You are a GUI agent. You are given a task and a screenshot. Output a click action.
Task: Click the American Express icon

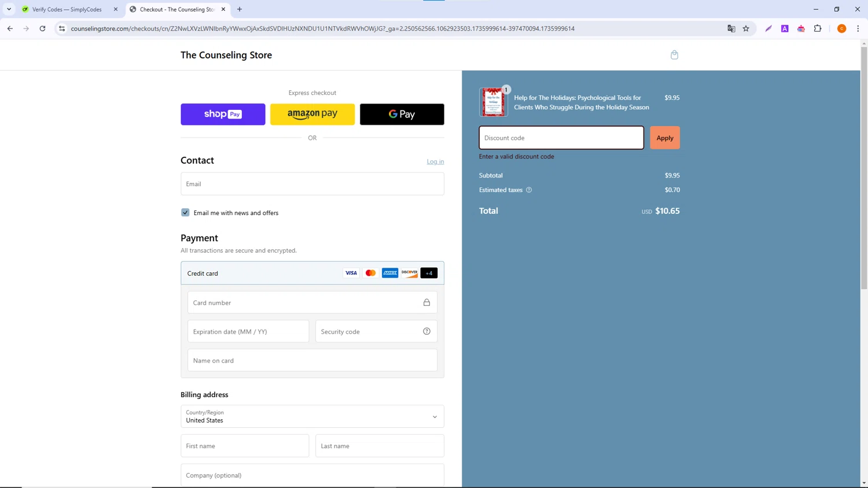[x=390, y=273]
